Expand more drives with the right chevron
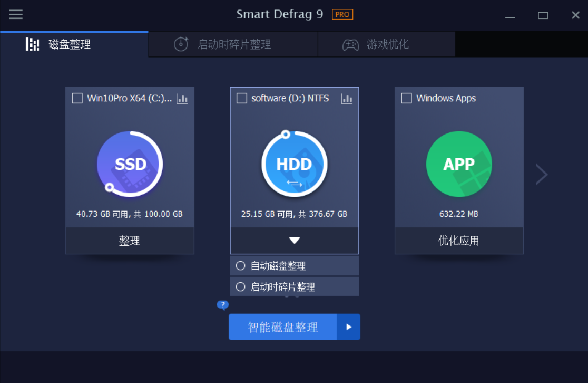The height and width of the screenshot is (383, 588). [542, 174]
